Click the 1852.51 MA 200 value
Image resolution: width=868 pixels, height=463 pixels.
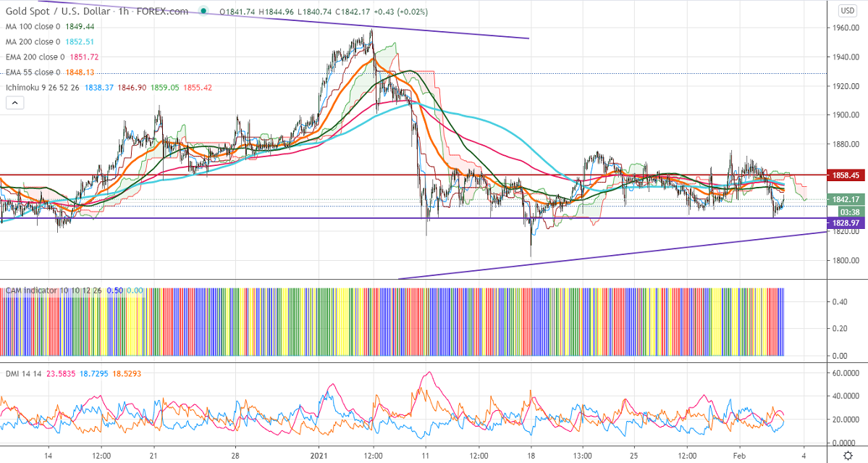(x=80, y=41)
